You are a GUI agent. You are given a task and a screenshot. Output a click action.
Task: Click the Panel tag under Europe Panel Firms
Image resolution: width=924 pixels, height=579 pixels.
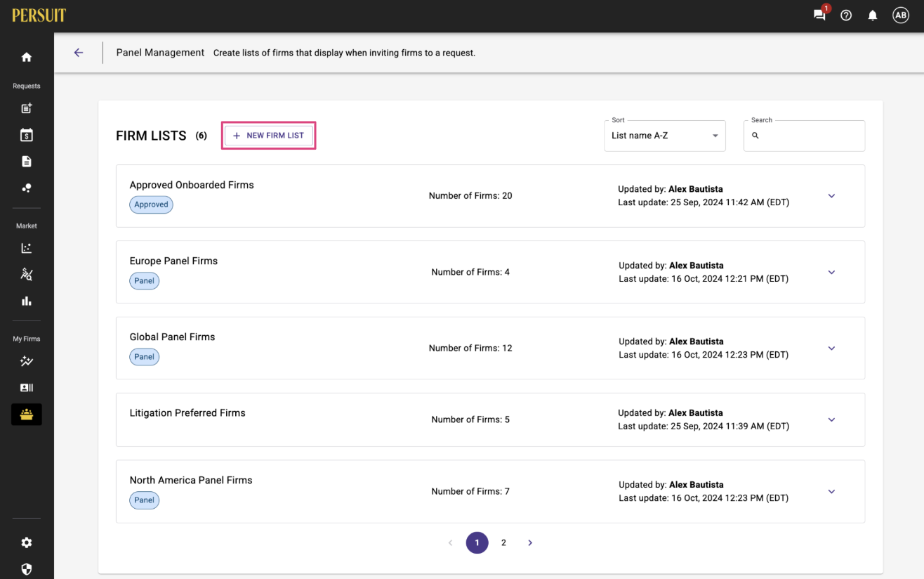tap(144, 280)
